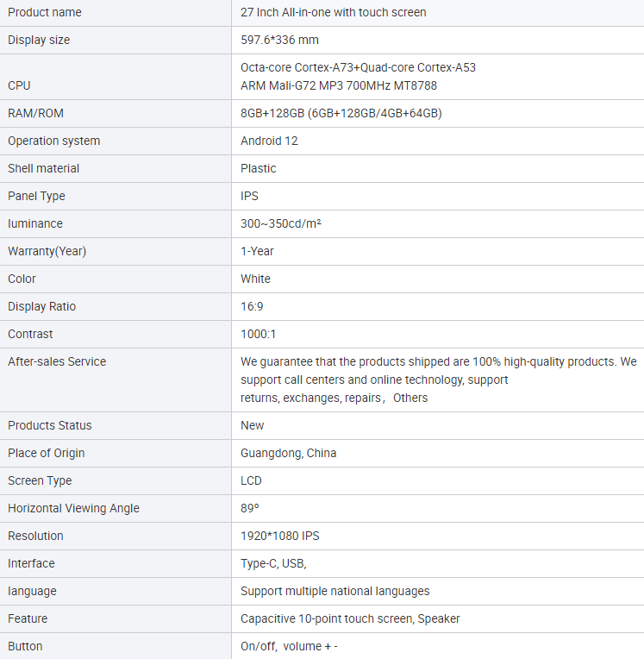
Task: Click the Interface Type-C, USB value
Action: (273, 563)
